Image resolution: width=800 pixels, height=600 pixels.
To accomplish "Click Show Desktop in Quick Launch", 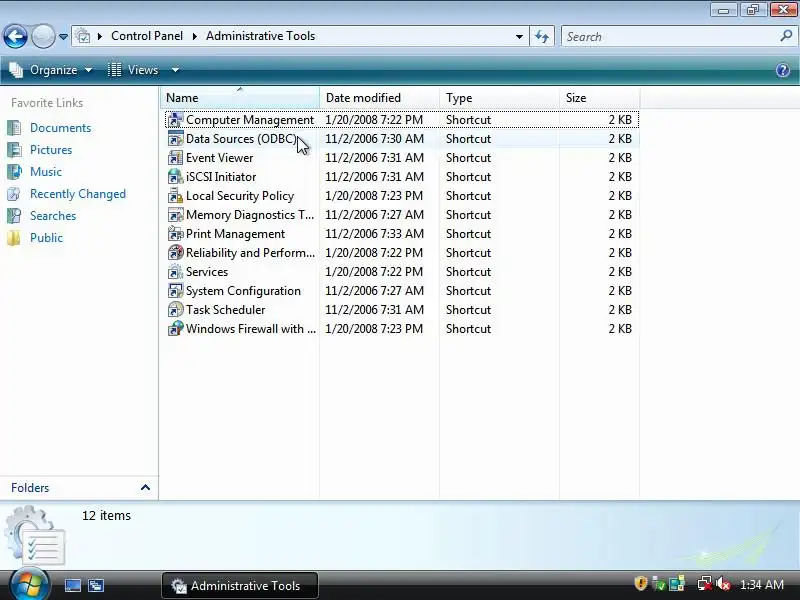I will coord(72,585).
